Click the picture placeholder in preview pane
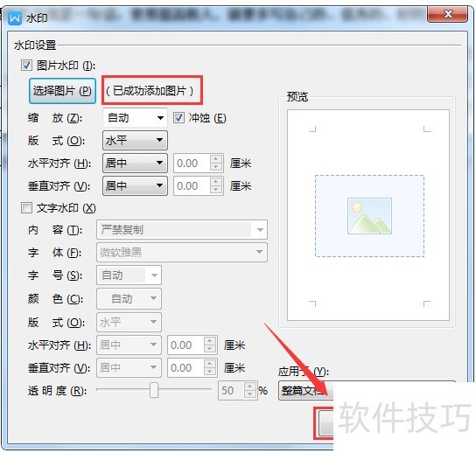Viewport: 476px width, 453px height. (x=369, y=216)
